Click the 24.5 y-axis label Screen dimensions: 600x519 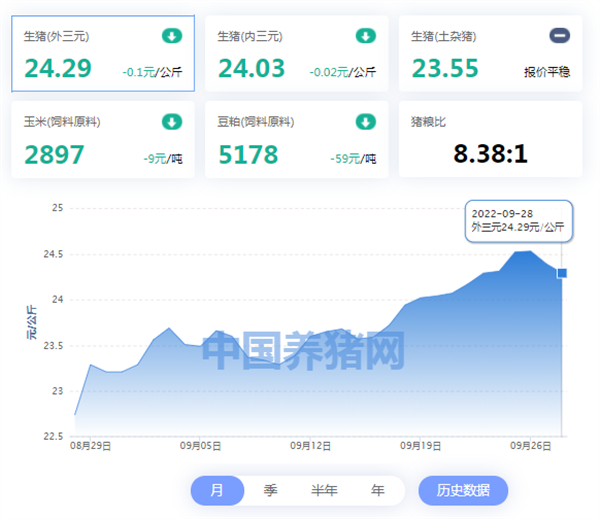click(53, 254)
